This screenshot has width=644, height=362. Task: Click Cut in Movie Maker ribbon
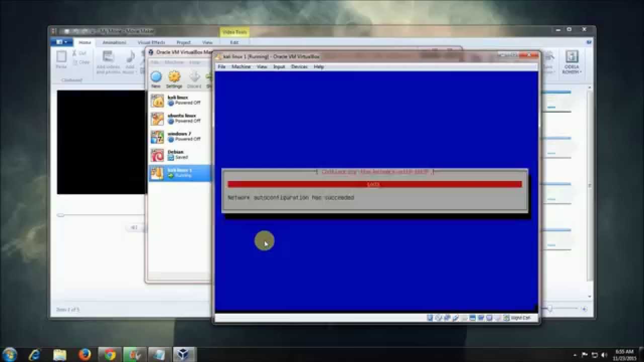click(79, 53)
